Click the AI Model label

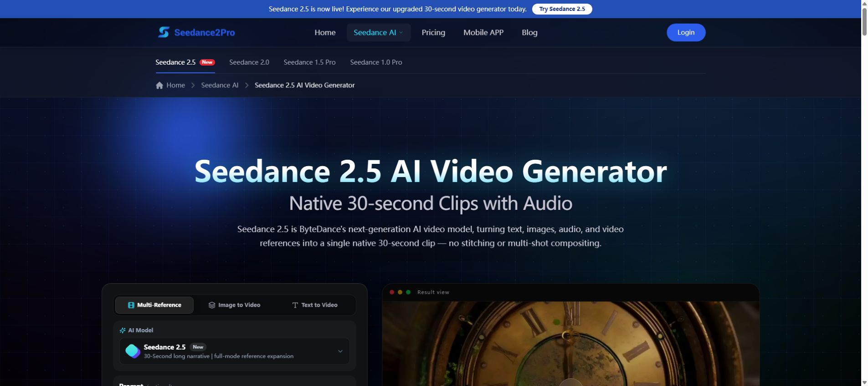pos(140,330)
